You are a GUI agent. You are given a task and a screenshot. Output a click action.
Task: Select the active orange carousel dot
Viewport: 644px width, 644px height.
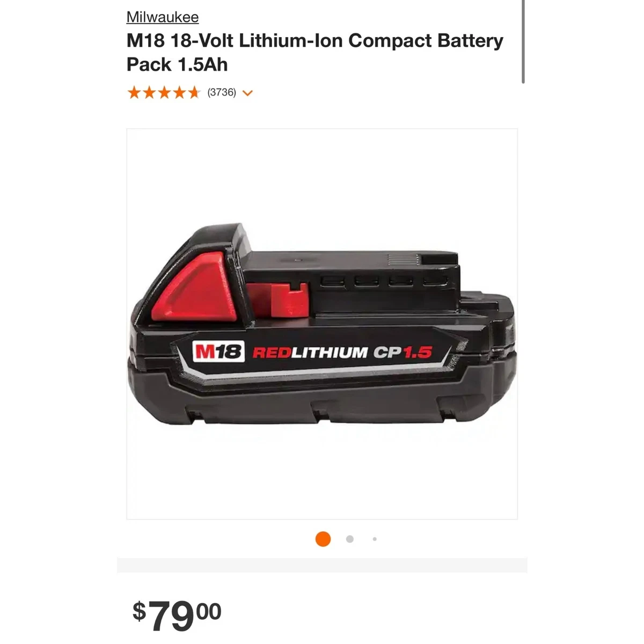coord(323,539)
